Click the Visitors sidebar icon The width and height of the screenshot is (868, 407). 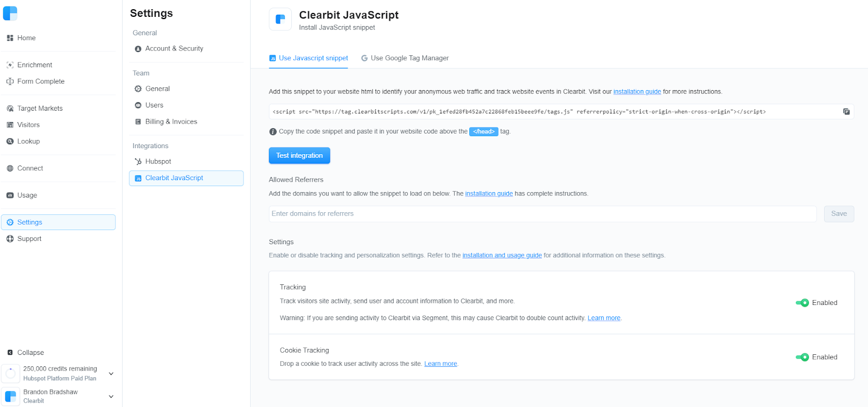click(10, 125)
